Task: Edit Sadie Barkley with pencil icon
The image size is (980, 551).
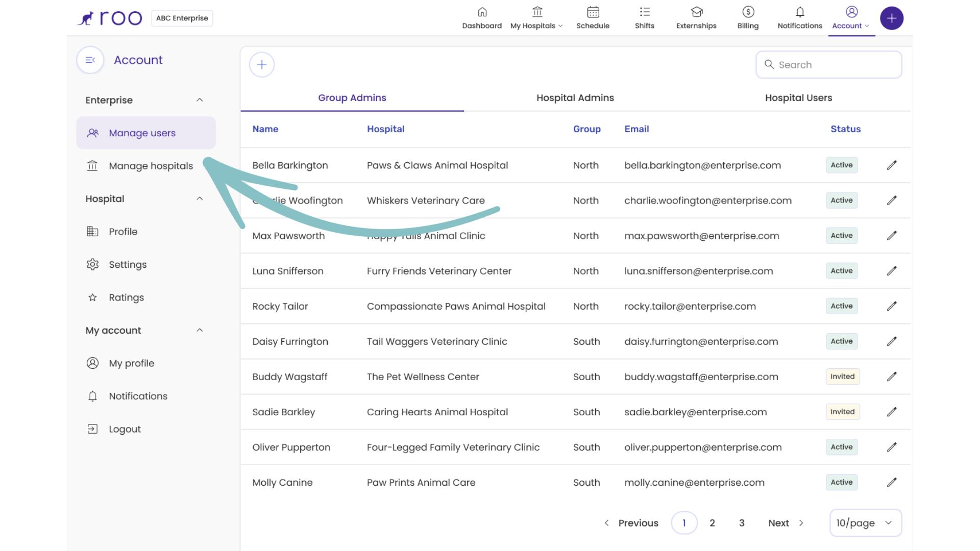Action: [x=891, y=412]
